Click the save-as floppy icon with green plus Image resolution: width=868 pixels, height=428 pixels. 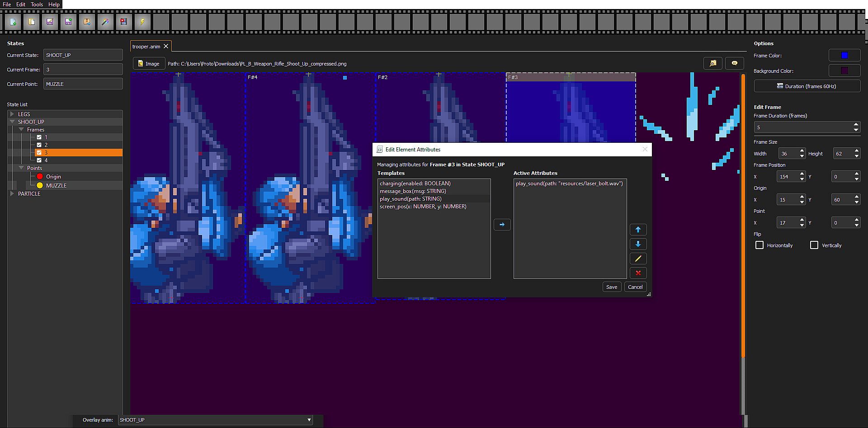68,22
